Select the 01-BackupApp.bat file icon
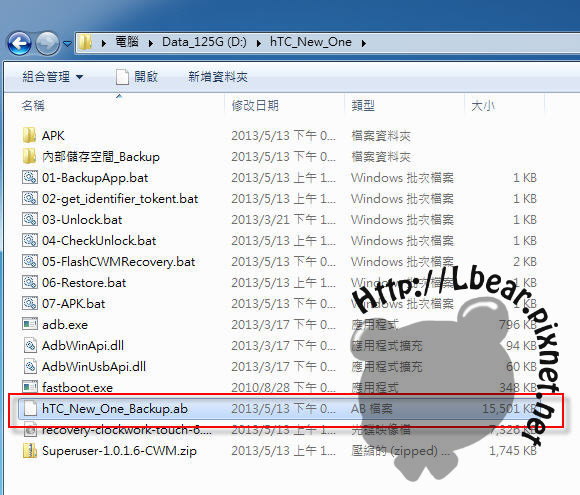This screenshot has width=580, height=495. (x=30, y=178)
